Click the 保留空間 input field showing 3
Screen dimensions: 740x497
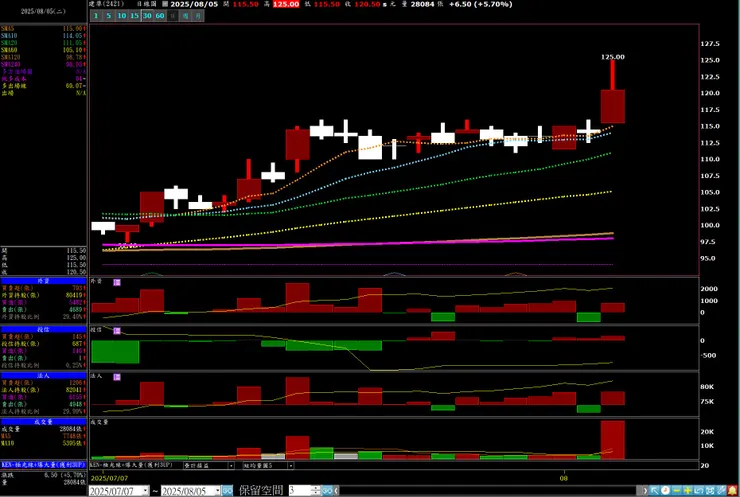point(300,491)
